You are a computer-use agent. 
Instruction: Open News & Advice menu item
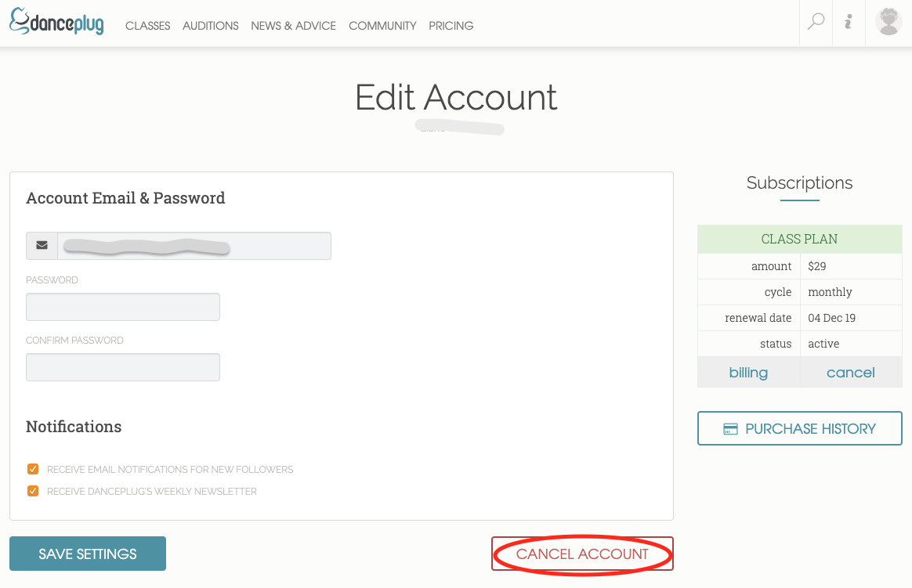(x=293, y=26)
